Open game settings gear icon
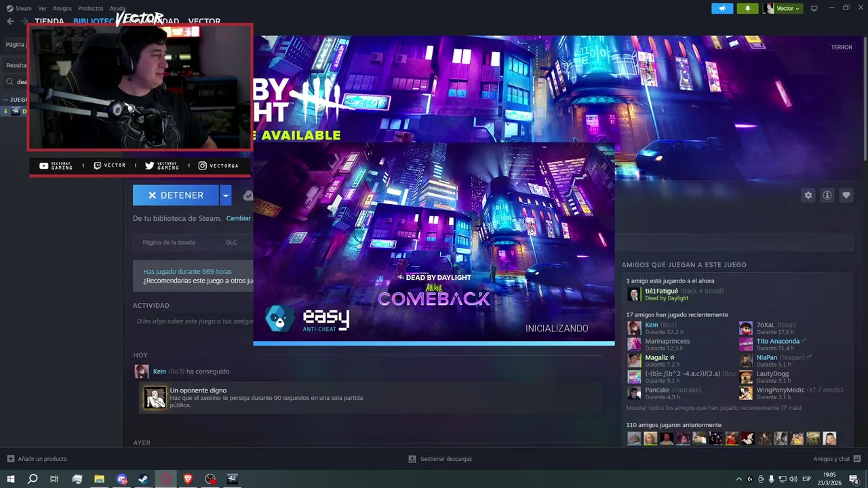The image size is (868, 488). click(x=808, y=195)
